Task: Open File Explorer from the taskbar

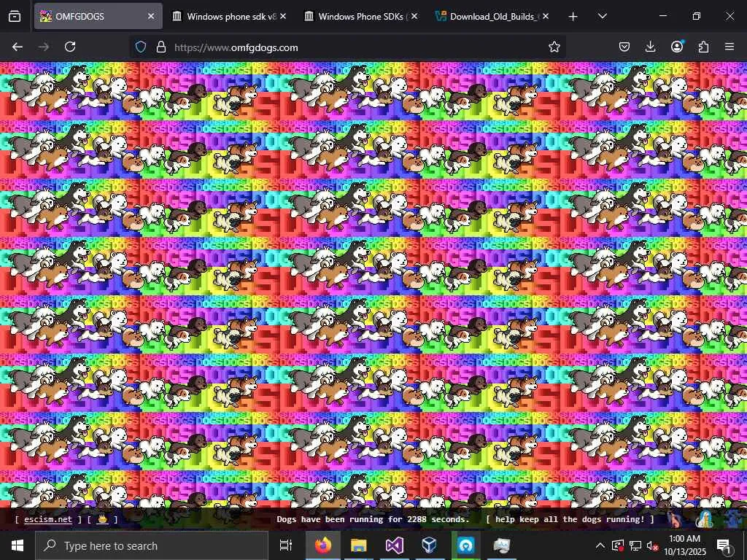Action: point(358,545)
